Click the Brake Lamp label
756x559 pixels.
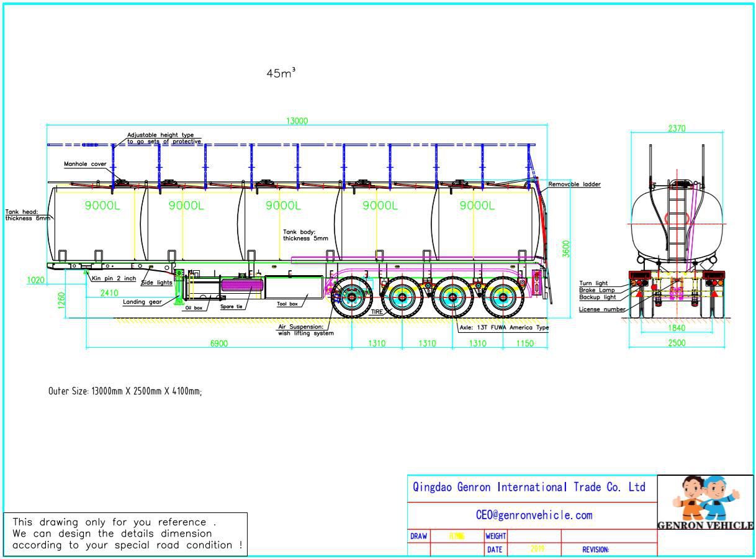[x=597, y=290]
